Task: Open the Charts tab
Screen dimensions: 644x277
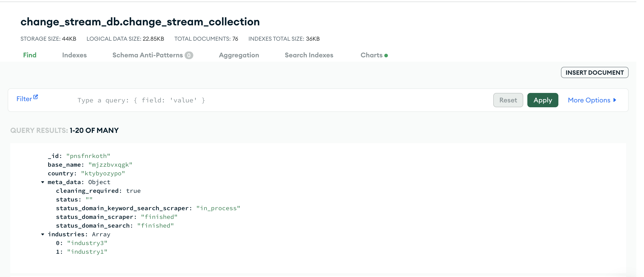Action: pos(371,55)
